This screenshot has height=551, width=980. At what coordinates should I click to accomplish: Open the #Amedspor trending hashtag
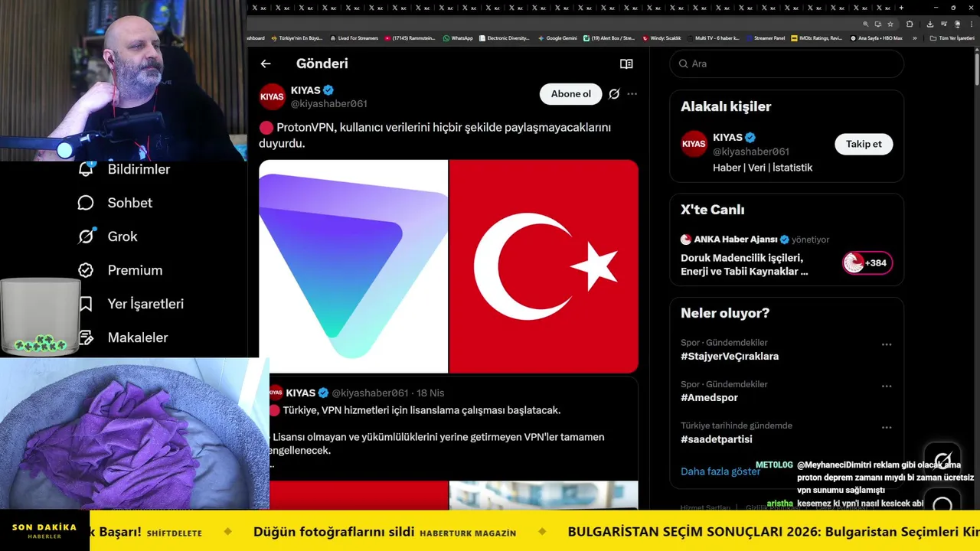[x=709, y=398]
